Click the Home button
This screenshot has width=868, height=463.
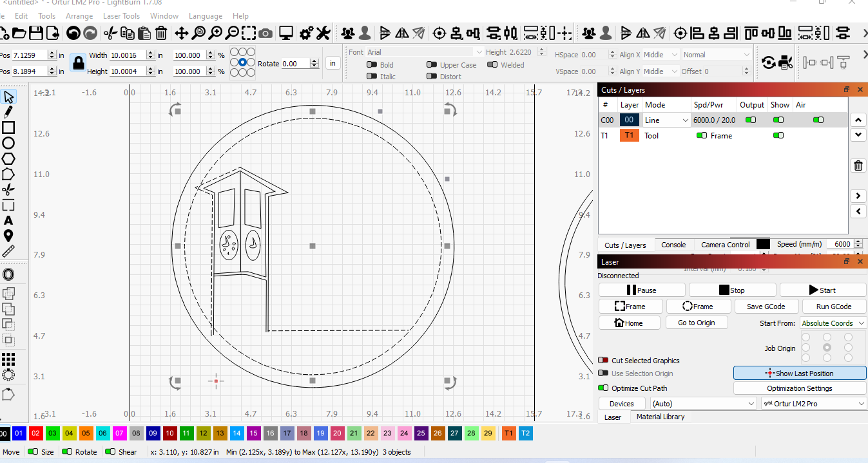pyautogui.click(x=630, y=323)
